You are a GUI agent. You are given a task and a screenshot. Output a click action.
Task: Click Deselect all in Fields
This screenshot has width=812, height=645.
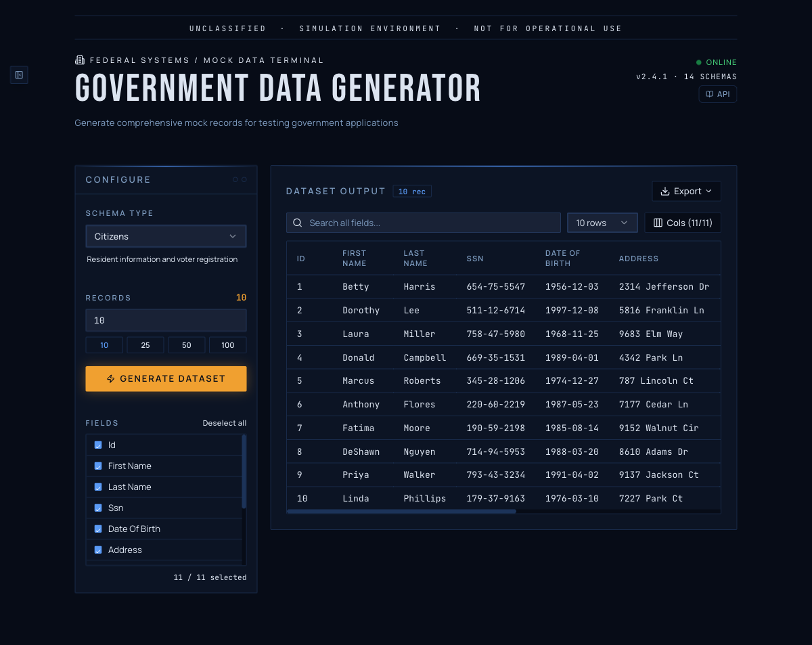click(x=225, y=423)
